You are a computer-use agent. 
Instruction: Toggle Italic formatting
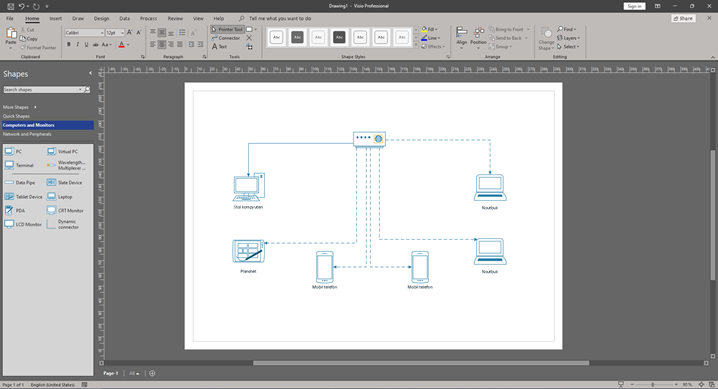pos(77,44)
